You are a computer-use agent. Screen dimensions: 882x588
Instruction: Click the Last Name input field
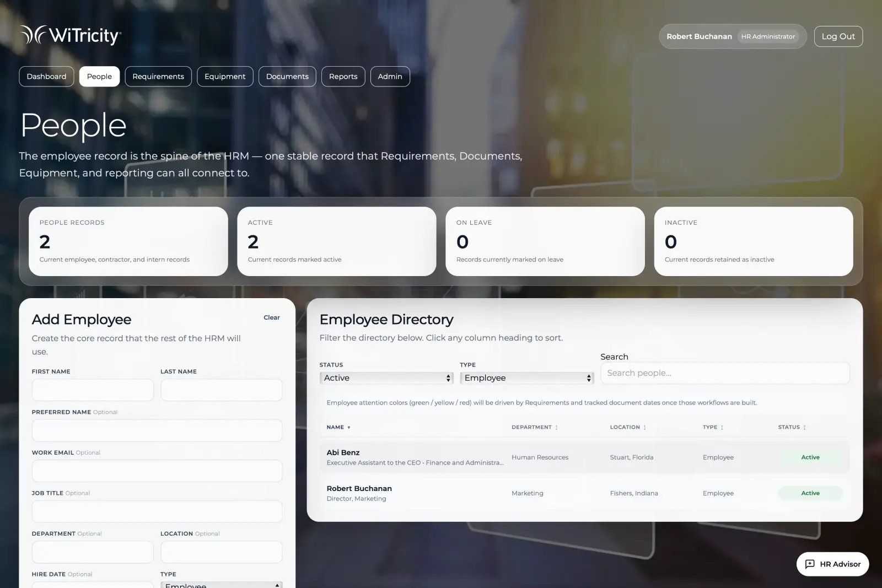coord(222,390)
